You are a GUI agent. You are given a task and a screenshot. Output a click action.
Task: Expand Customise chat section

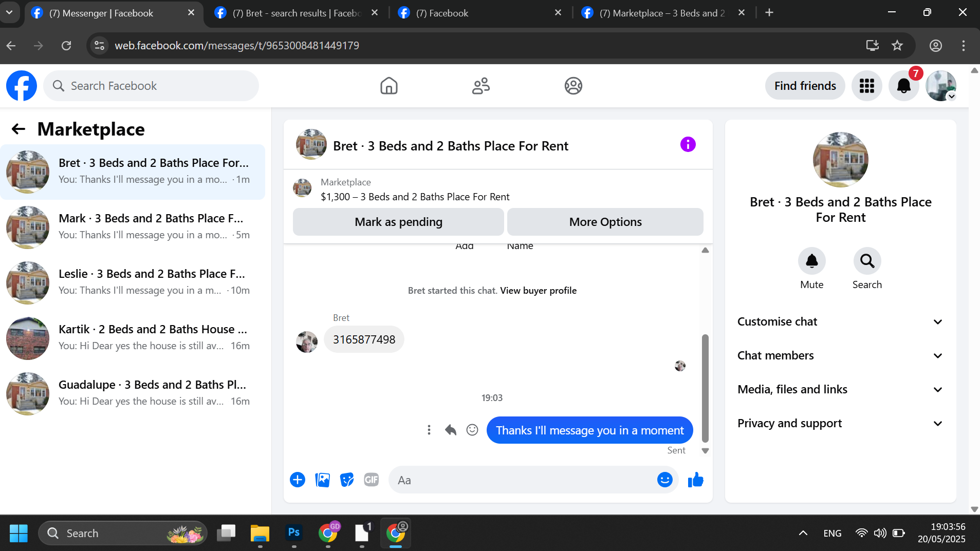[x=840, y=321]
